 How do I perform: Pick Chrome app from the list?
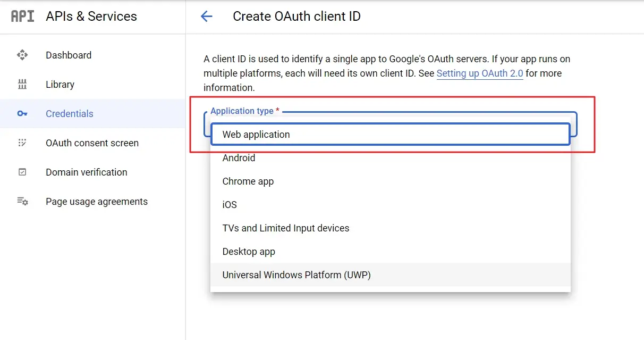(248, 181)
